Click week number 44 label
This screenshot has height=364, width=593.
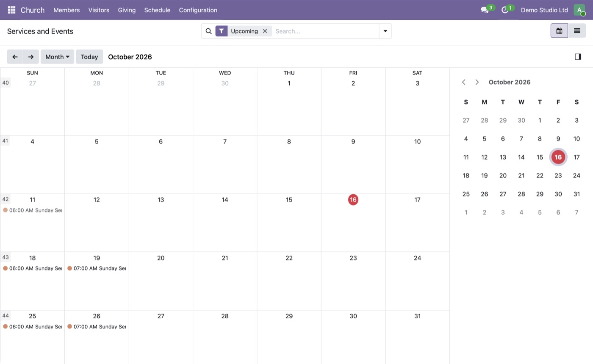tap(6, 315)
